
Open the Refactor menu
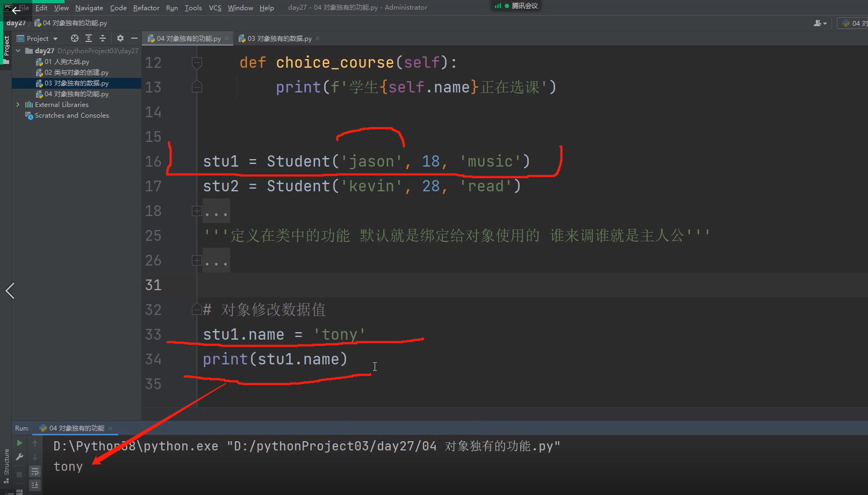coord(146,8)
